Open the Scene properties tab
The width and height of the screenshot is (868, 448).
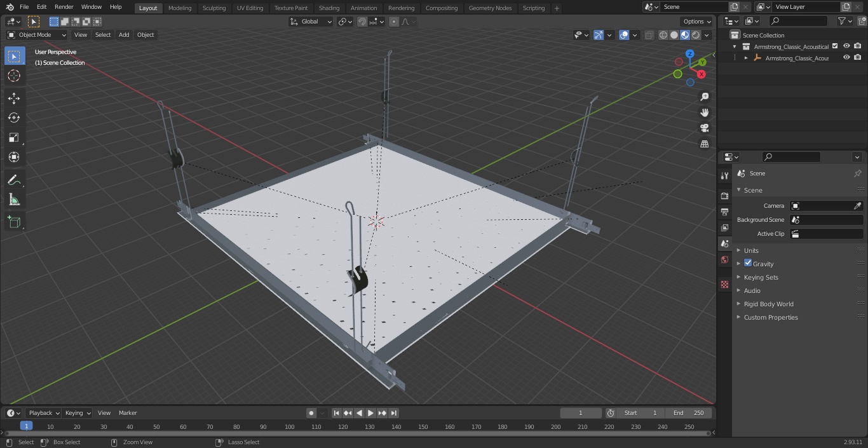click(x=724, y=243)
